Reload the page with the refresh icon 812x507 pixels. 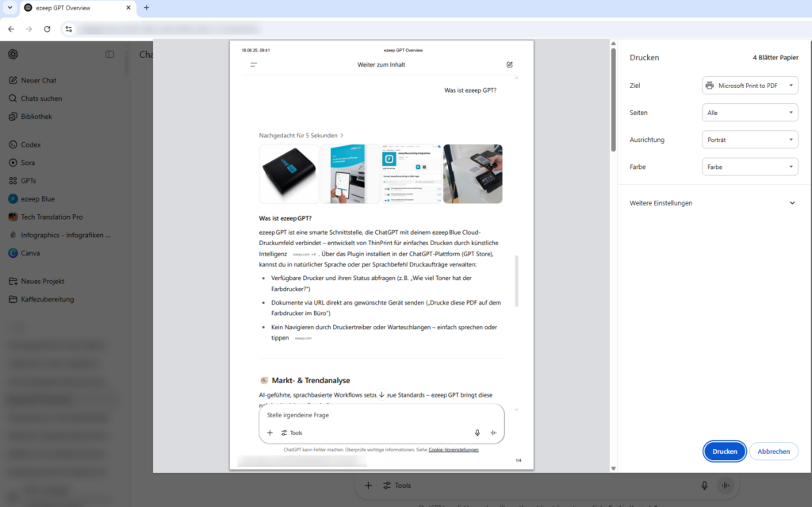pos(47,29)
